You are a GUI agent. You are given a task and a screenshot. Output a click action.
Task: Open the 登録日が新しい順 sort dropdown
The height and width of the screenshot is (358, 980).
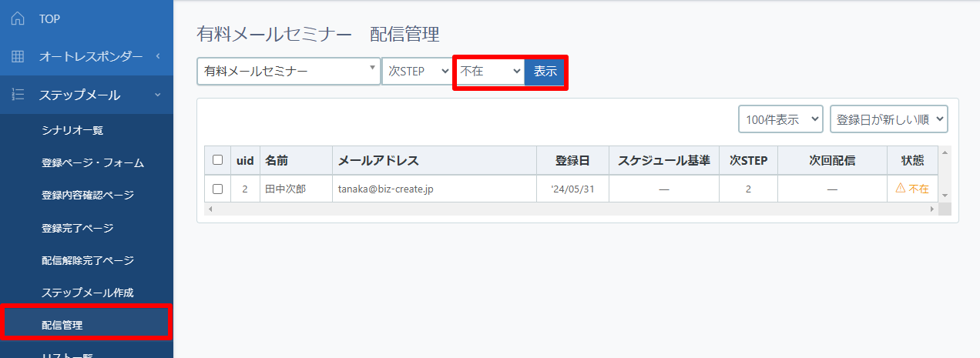coord(888,119)
